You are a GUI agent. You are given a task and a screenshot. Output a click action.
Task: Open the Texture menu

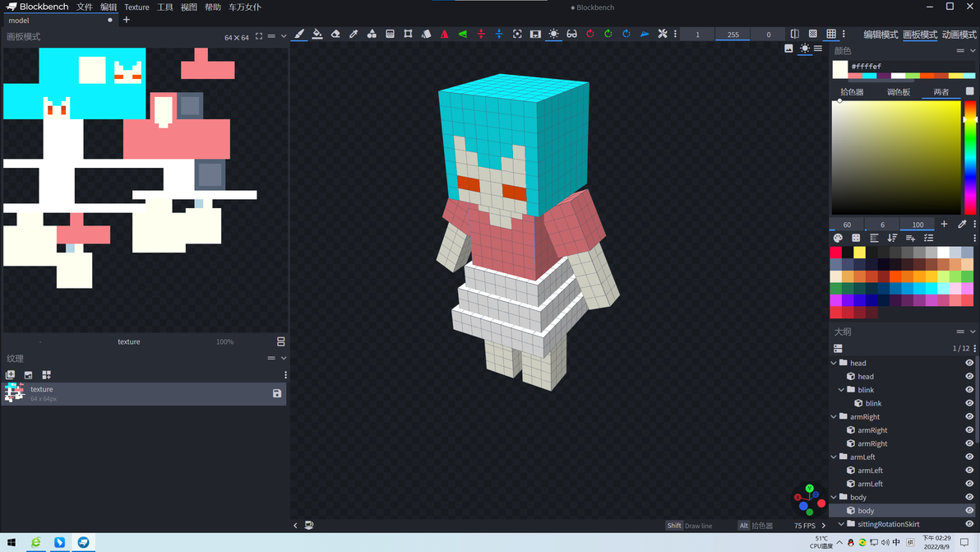[136, 7]
